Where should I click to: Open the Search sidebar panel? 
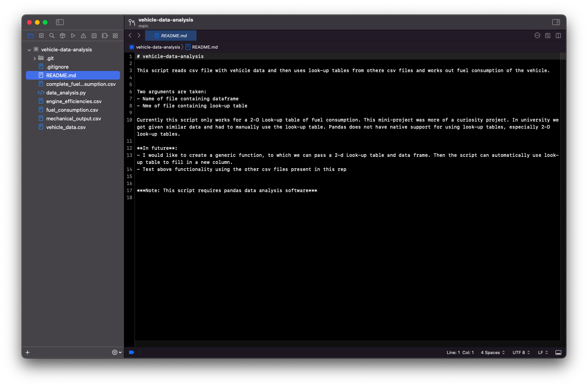[52, 35]
